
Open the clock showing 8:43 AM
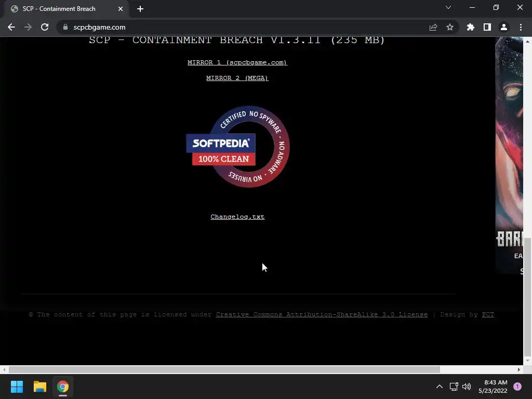coord(493,387)
